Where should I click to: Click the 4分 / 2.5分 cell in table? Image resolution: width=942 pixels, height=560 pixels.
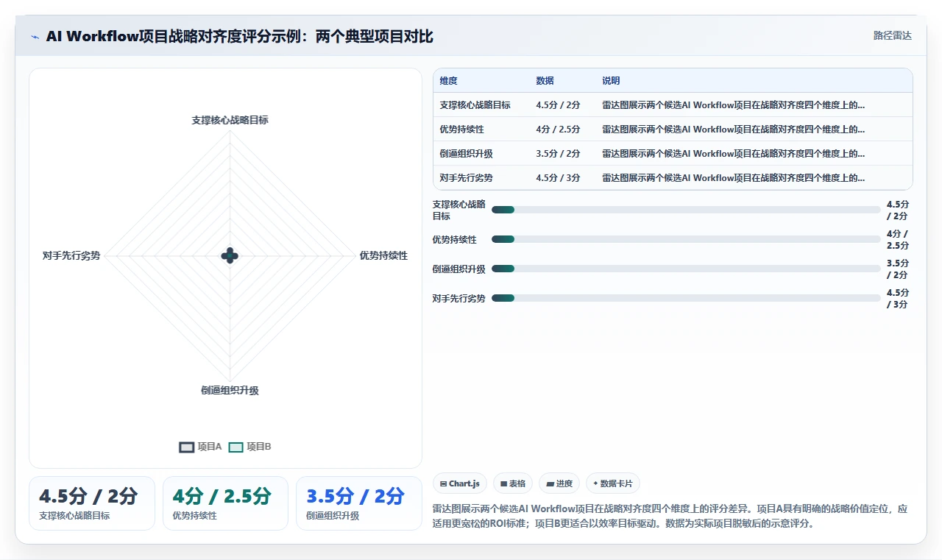coord(559,130)
